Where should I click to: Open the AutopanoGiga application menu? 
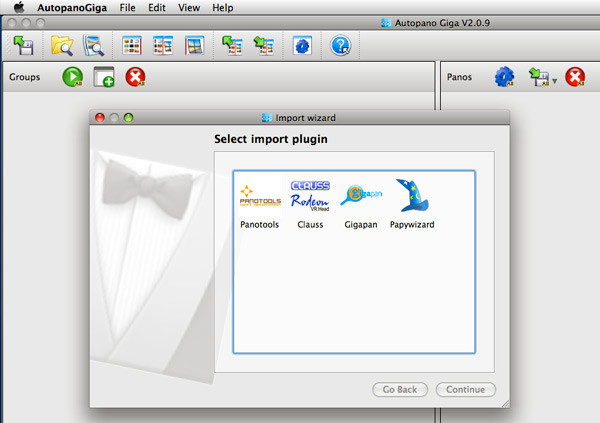tap(72, 8)
